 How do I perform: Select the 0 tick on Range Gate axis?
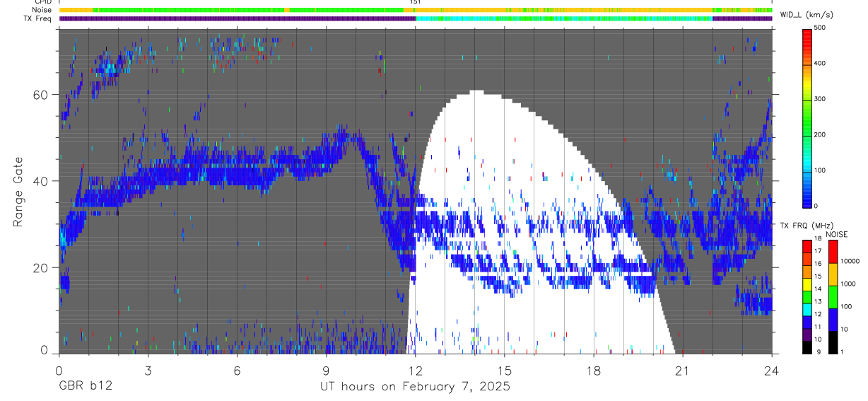tap(44, 350)
